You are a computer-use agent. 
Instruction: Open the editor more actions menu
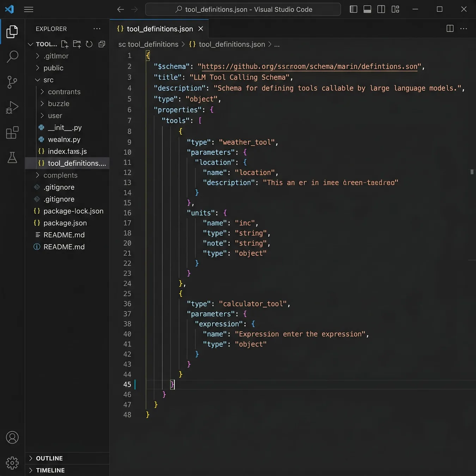[464, 29]
